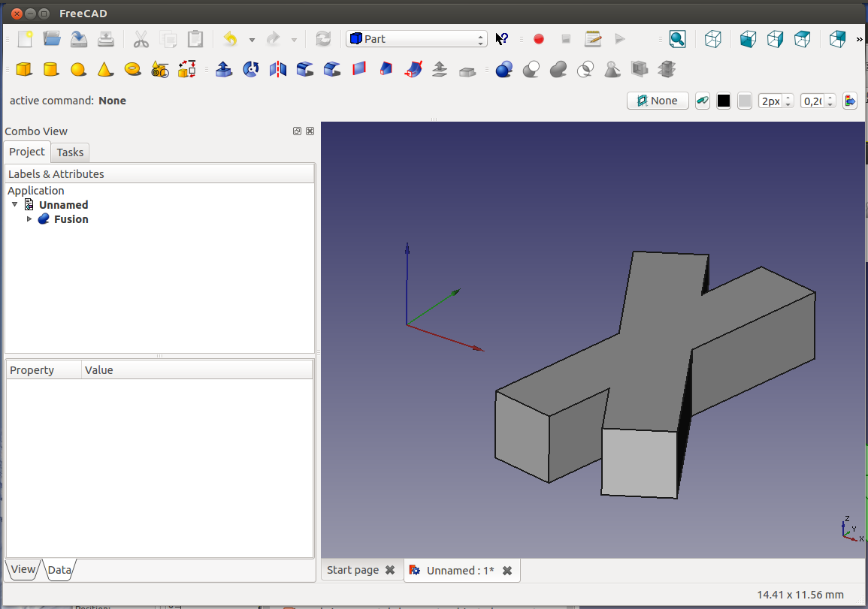Start macro recording with red button
The width and height of the screenshot is (868, 609).
click(538, 39)
